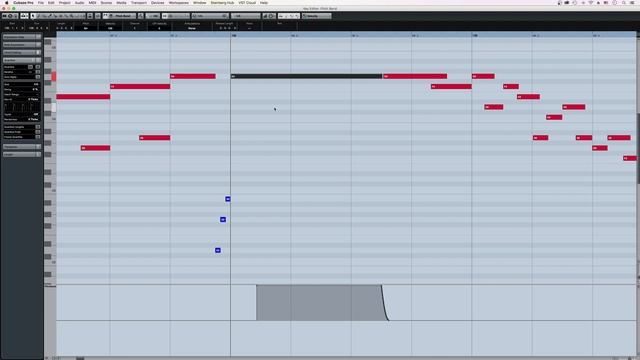Open the File menu
The height and width of the screenshot is (360, 640).
point(41,2)
